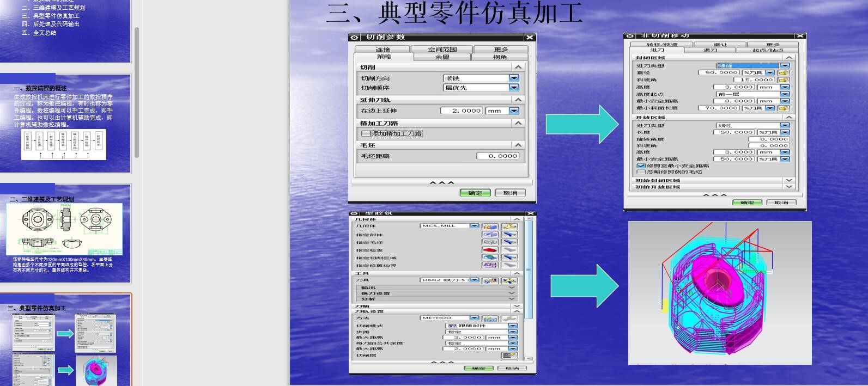Click the lock icon in 最小斜面长度 row
Viewport: 868px width, 386px height.
point(784,108)
